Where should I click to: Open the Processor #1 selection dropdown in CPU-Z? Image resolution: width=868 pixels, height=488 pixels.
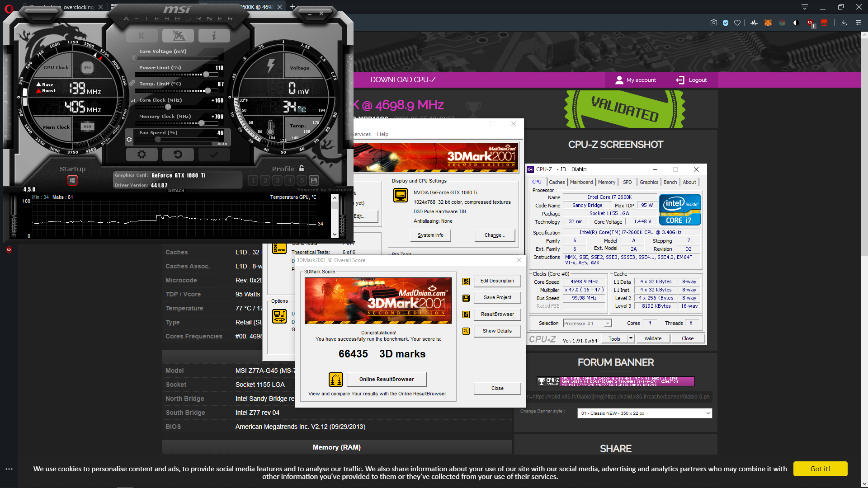pos(587,324)
